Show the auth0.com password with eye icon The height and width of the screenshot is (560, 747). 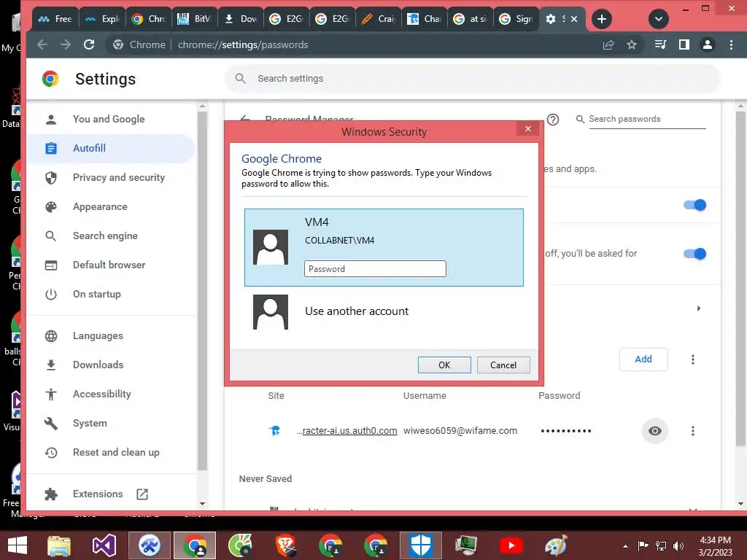click(x=655, y=431)
